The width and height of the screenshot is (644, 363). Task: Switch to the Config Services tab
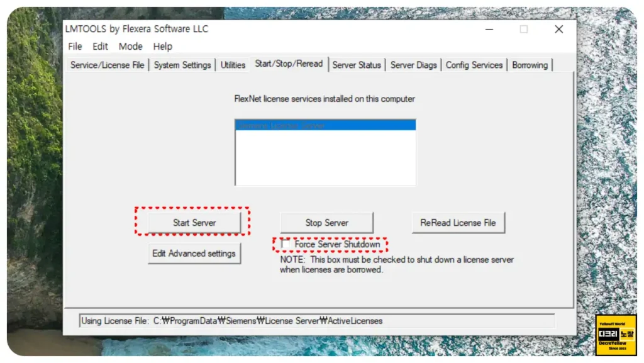[x=474, y=65]
